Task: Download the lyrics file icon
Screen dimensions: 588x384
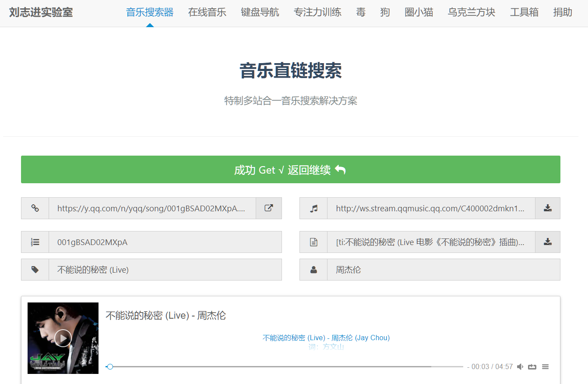Action: click(x=547, y=242)
